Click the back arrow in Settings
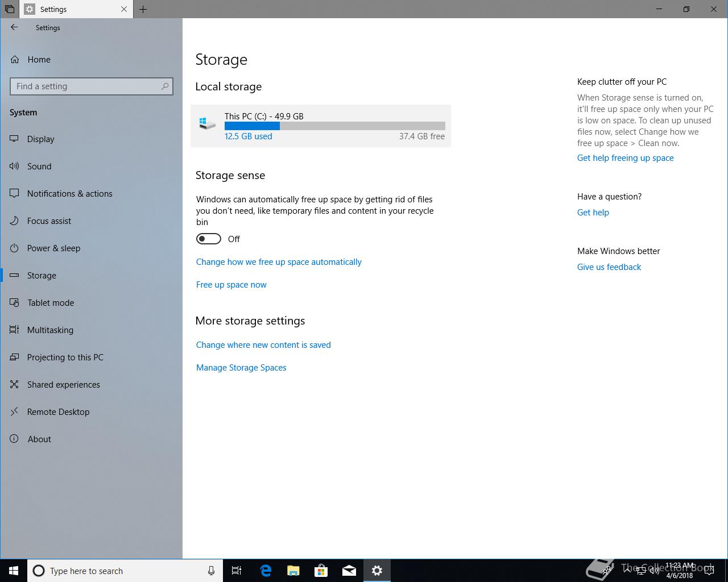Viewport: 728px width, 582px height. (14, 27)
